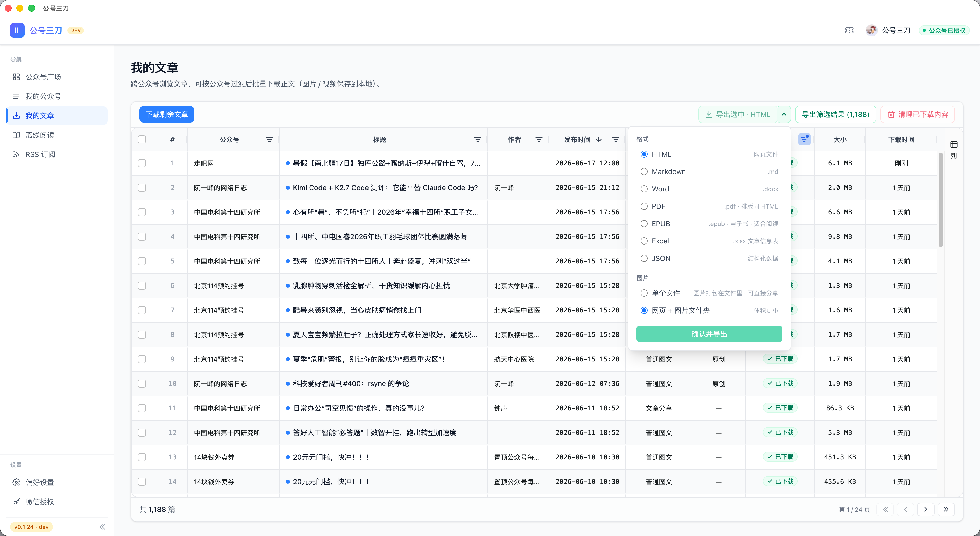Screen dimensions: 980x536
Task: Open the 标题 column filter icon
Action: (478, 140)
